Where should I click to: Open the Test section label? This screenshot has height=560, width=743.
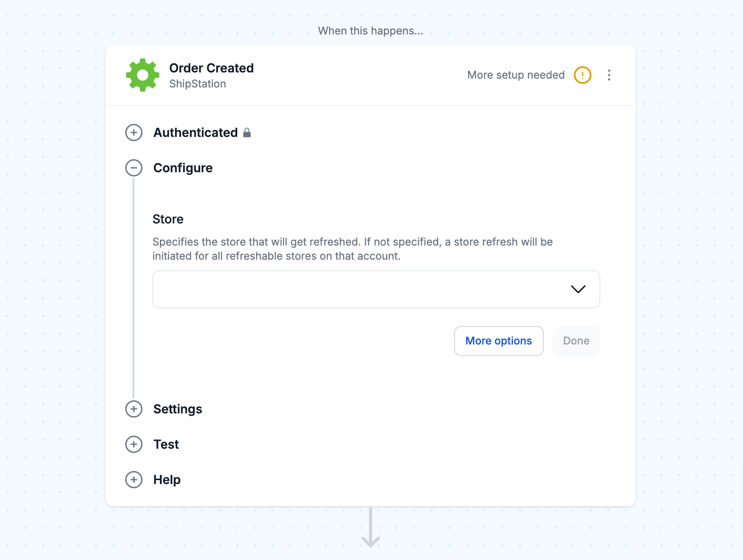coord(166,444)
